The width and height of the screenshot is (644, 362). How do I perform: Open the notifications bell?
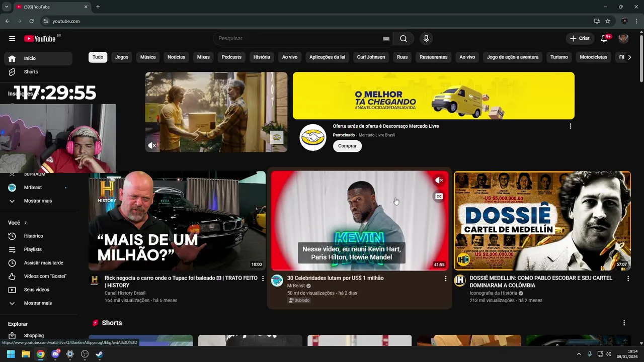(604, 39)
